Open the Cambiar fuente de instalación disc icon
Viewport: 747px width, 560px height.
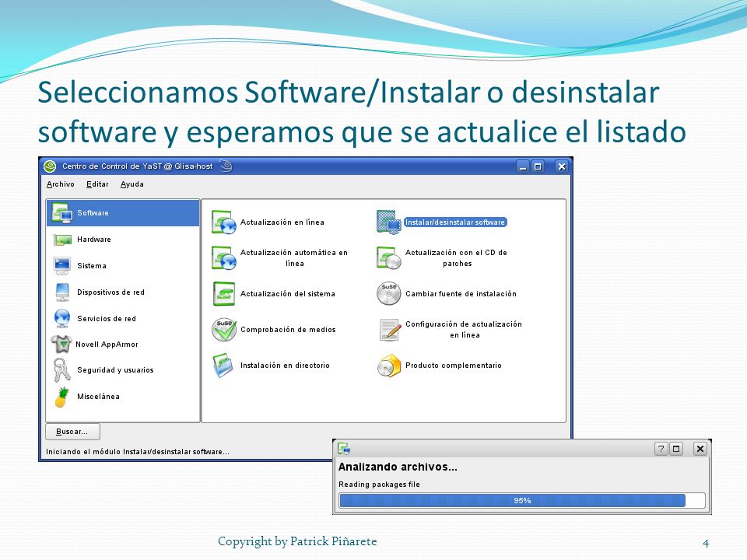coord(389,293)
